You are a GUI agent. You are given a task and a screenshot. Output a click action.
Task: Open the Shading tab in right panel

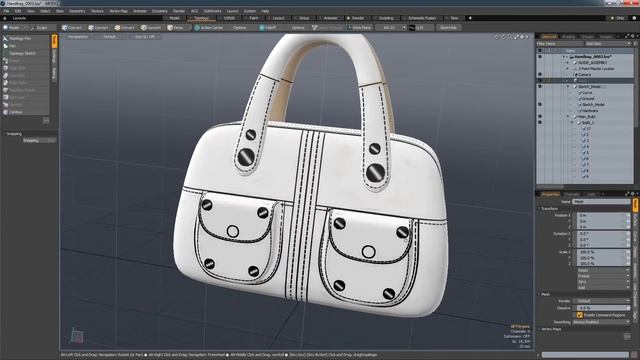click(568, 37)
